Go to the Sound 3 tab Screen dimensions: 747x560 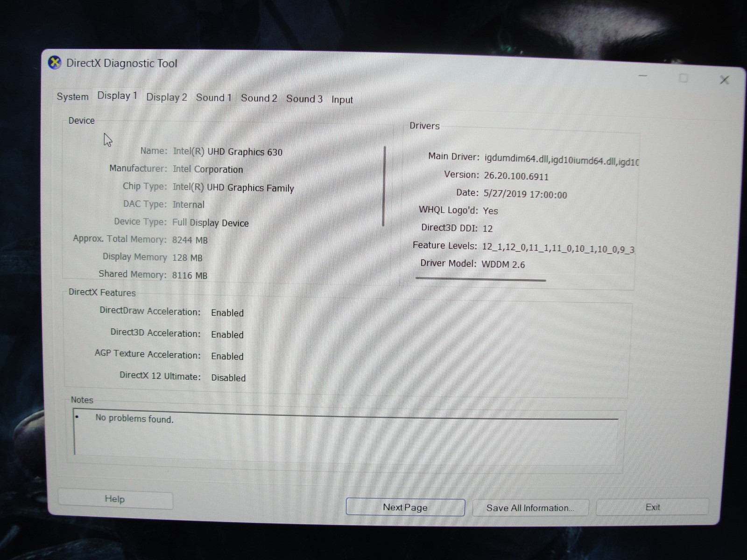tap(304, 99)
